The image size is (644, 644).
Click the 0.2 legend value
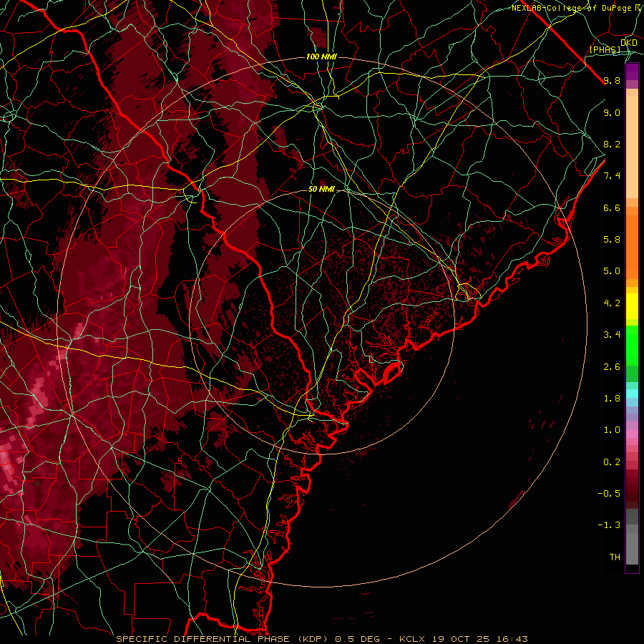coord(612,462)
